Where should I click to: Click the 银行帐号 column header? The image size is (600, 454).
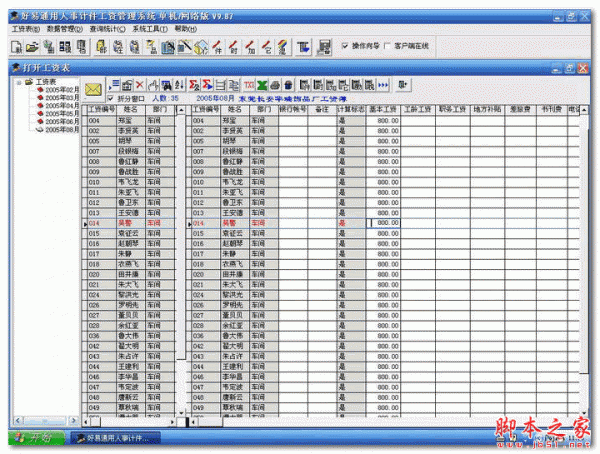(293, 110)
